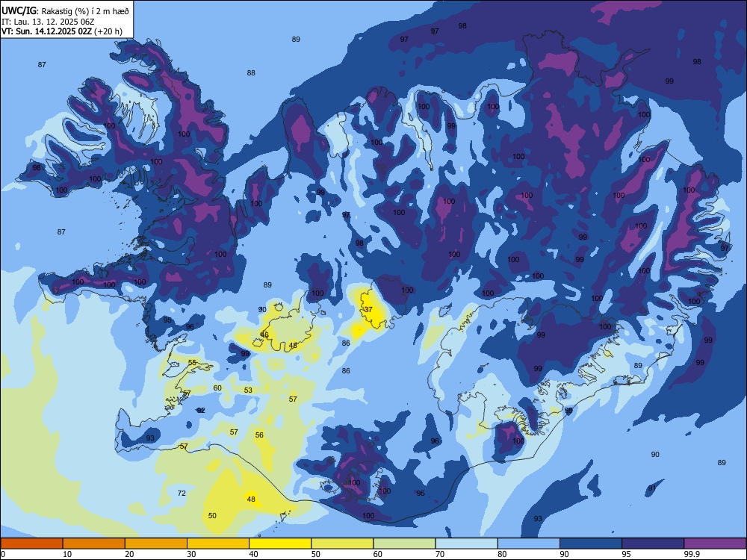
Task: Select the '70' legend tick label
Action: click(440, 554)
